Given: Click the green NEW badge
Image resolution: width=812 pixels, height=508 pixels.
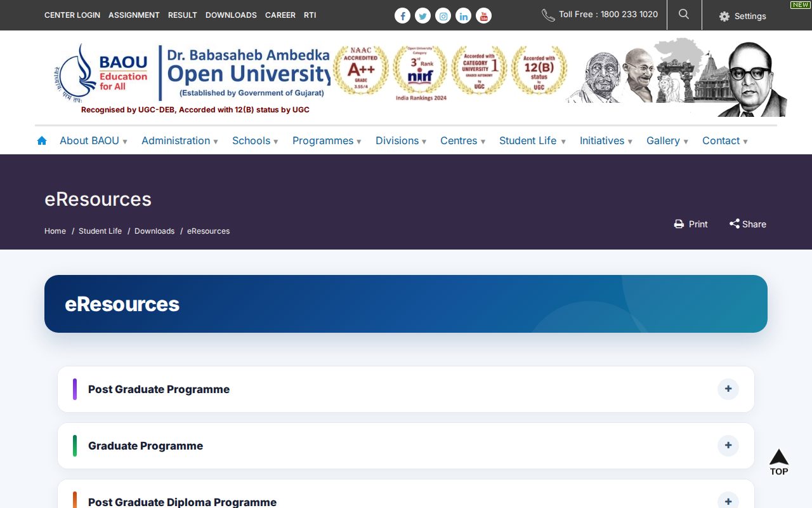Looking at the screenshot, I should 800,5.
